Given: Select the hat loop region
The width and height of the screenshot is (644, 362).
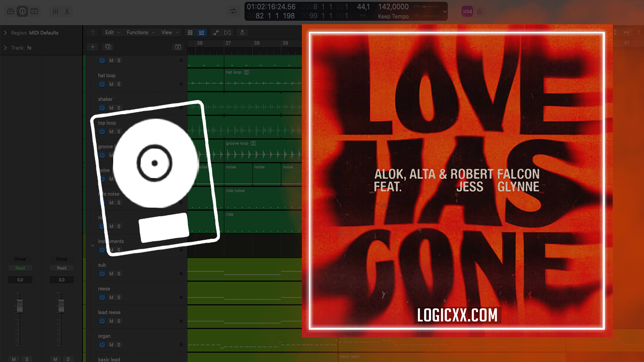Looking at the screenshot, I should click(x=263, y=80).
